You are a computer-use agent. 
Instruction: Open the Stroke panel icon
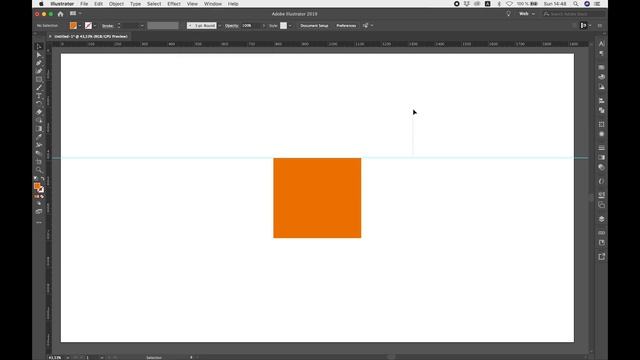click(x=601, y=148)
